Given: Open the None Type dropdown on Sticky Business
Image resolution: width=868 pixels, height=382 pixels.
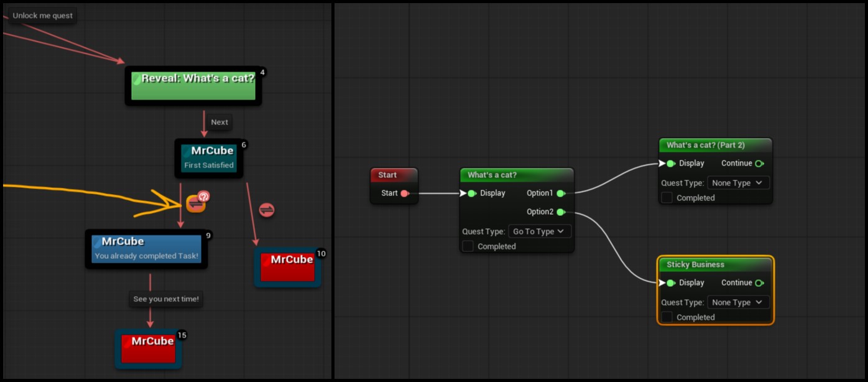Looking at the screenshot, I should (x=738, y=302).
